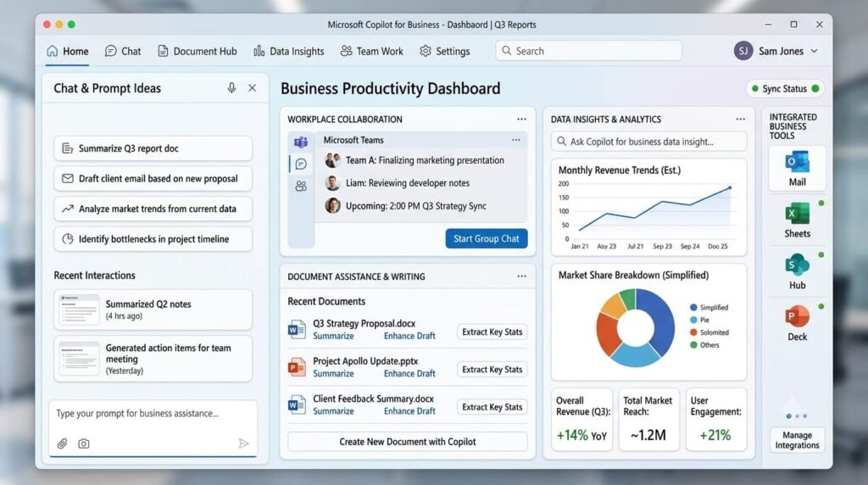Click Team A avatar in Teams list

332,160
